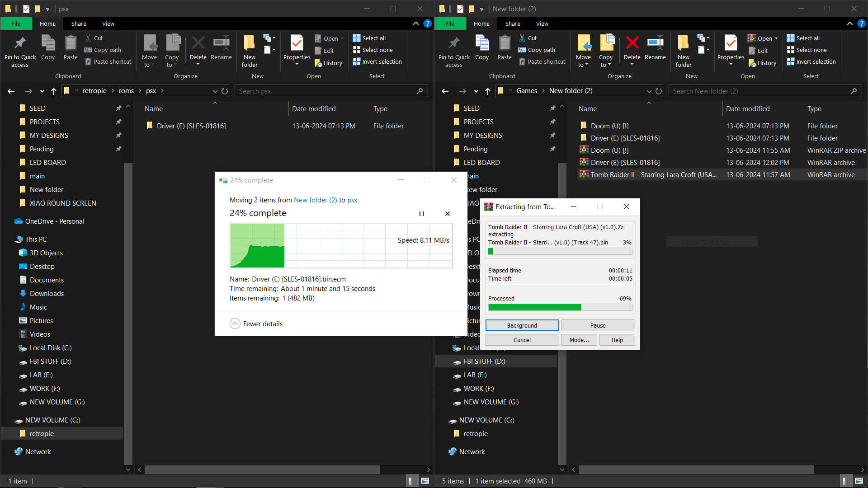
Task: Expand chevron after psx in breadcrumb
Action: [x=162, y=91]
